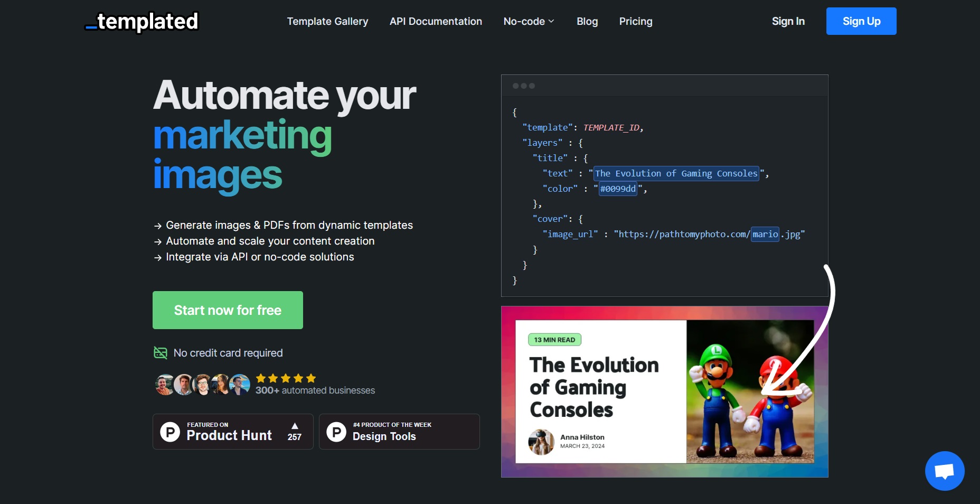Open the Featured on Product Hunt badge
Screen dimensions: 980x504
pyautogui.click(x=233, y=432)
